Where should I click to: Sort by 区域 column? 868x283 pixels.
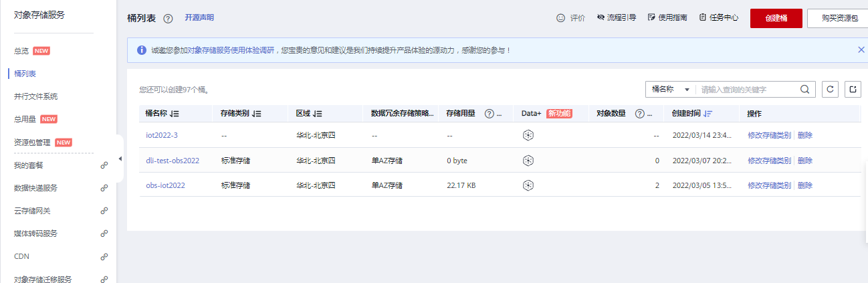[318, 114]
